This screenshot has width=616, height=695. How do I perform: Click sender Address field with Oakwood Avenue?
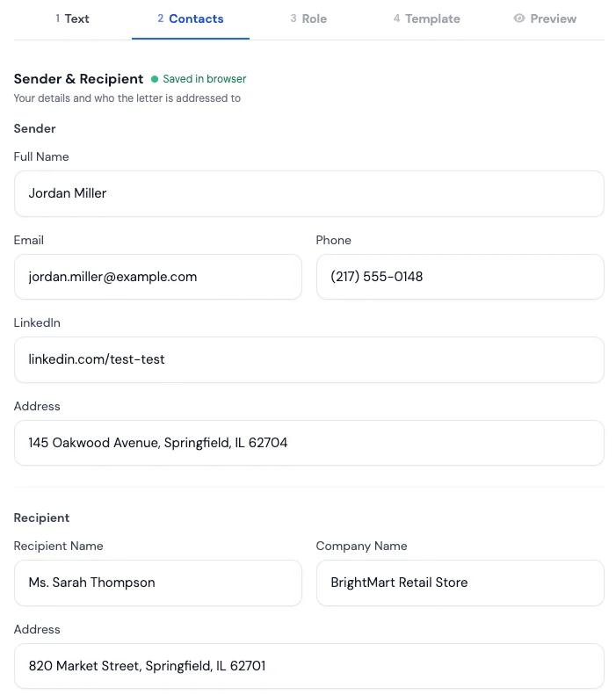309,443
